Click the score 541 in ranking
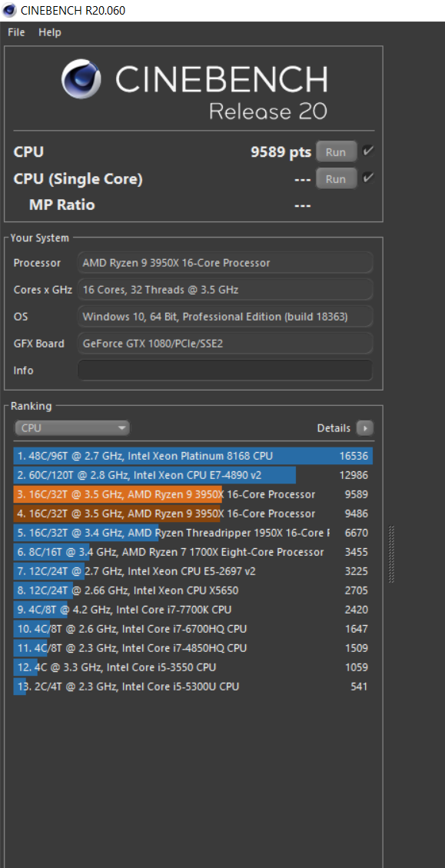Screen dimensions: 445x868 tap(359, 687)
